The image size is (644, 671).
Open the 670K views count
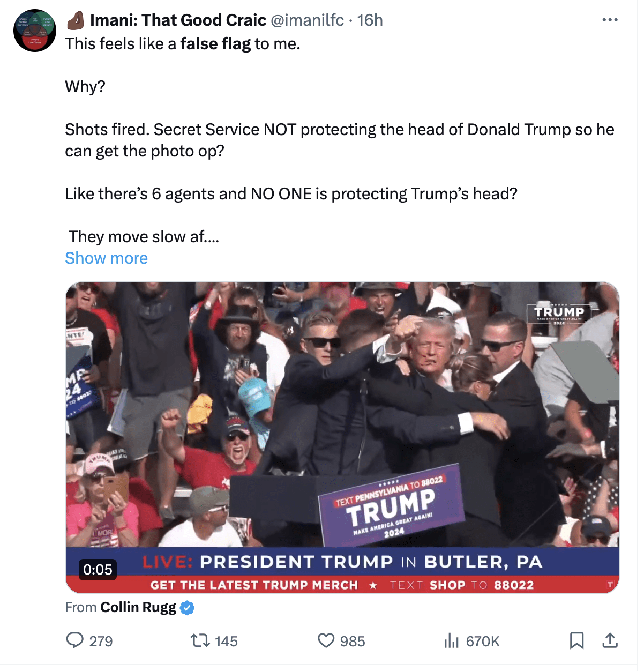(x=482, y=642)
